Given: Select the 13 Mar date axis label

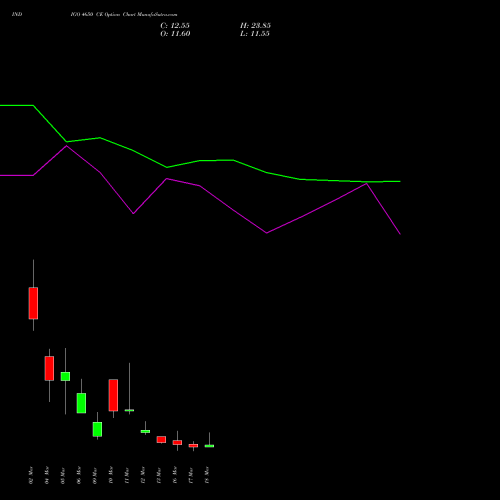Looking at the screenshot, I should point(159,475).
